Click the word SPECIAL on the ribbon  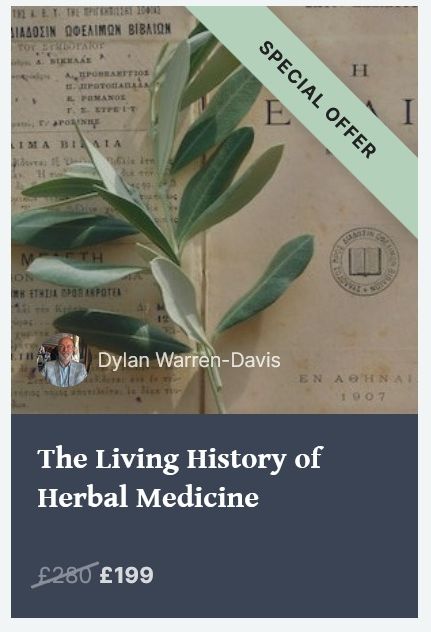292,74
